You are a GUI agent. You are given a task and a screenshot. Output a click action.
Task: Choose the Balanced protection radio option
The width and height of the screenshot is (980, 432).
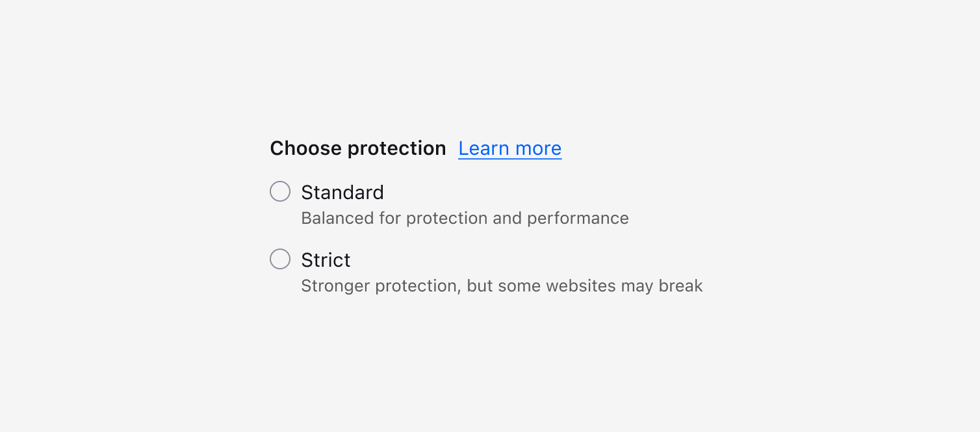point(280,192)
